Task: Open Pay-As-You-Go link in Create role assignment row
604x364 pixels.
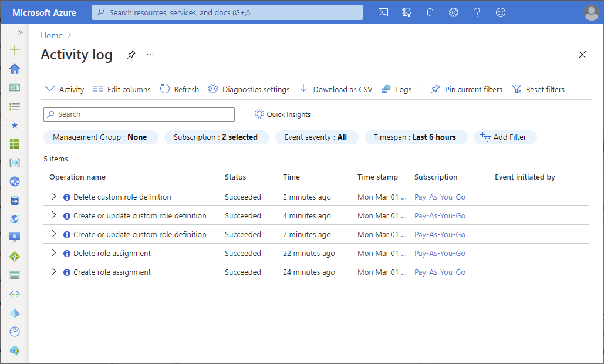Action: [x=440, y=272]
